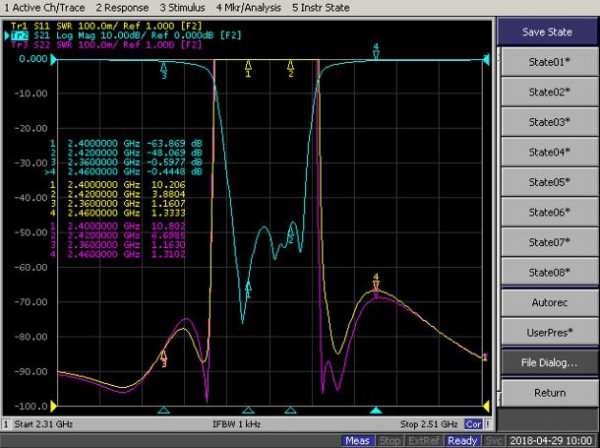Open the 1 Active Ch/Trace menu

[x=44, y=7]
